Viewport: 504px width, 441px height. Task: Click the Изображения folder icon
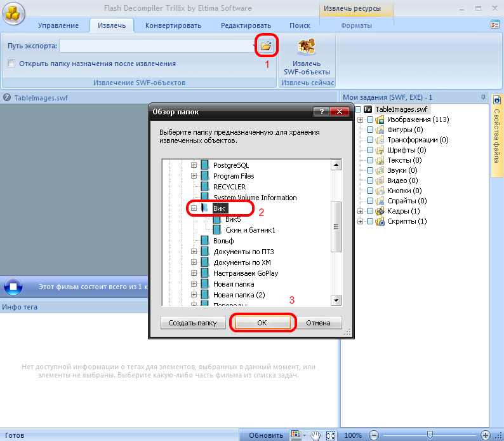(x=380, y=119)
